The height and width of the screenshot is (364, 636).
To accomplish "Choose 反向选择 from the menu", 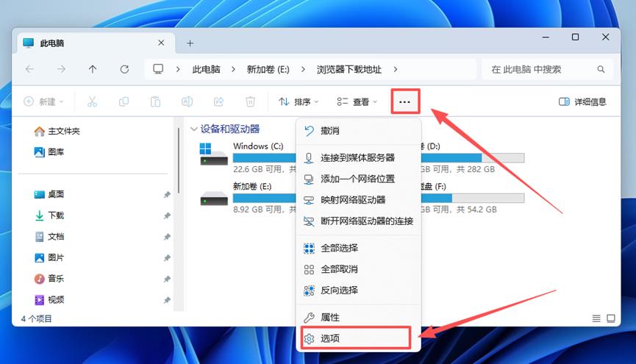I will [x=359, y=290].
